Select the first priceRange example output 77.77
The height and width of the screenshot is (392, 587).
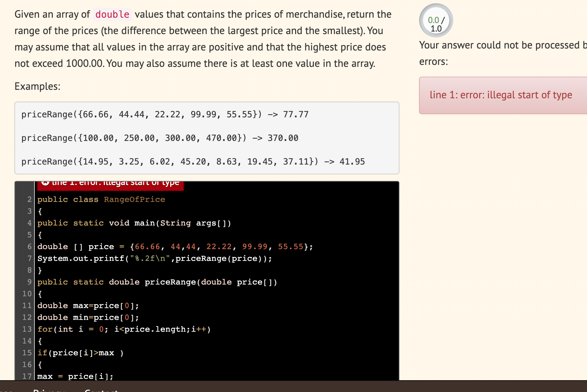[296, 114]
